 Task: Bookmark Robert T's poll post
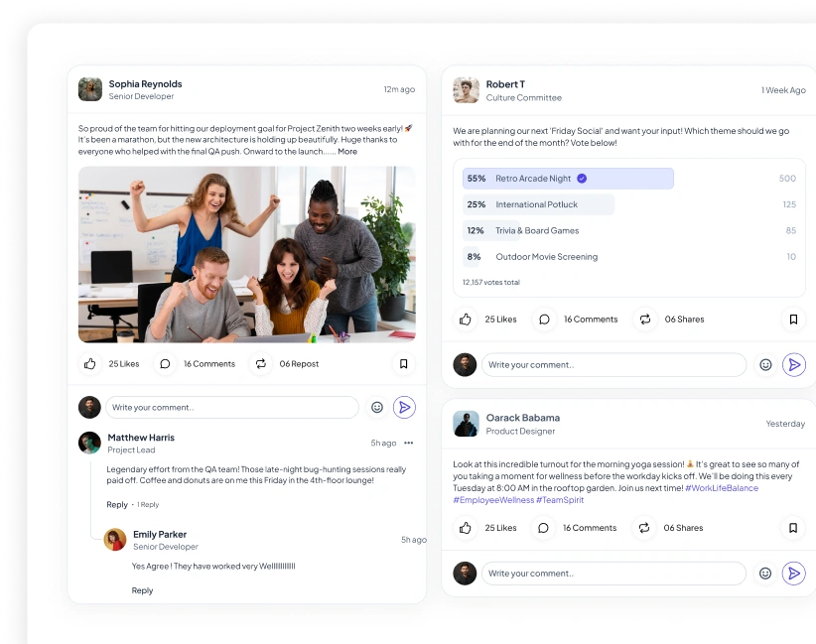[x=793, y=319]
